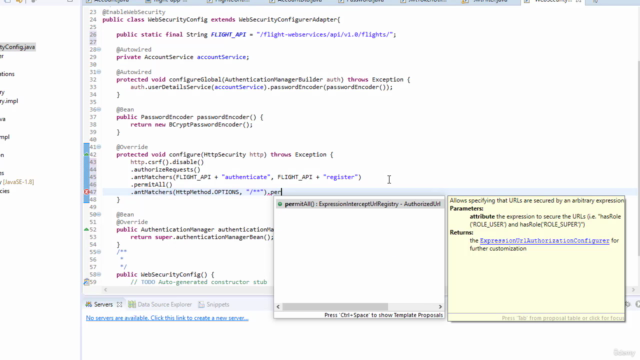Switch to the Servers tab
The height and width of the screenshot is (360, 640).
click(x=103, y=304)
